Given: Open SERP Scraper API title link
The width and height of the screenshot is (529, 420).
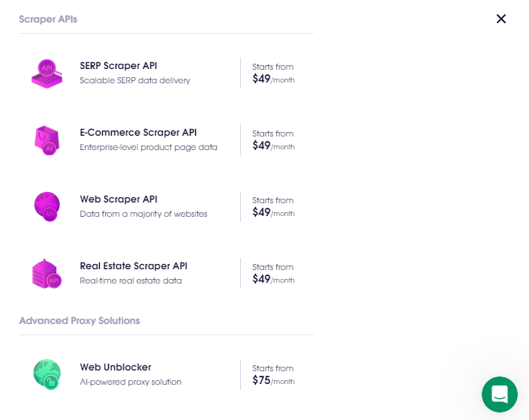Looking at the screenshot, I should click(x=119, y=66).
